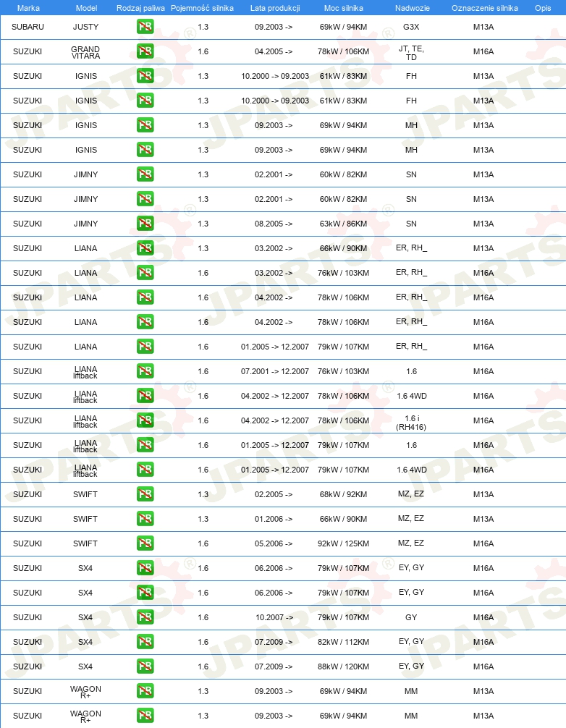Select M13A engine code in Subaru Justy row
The image size is (566, 728).
(483, 27)
